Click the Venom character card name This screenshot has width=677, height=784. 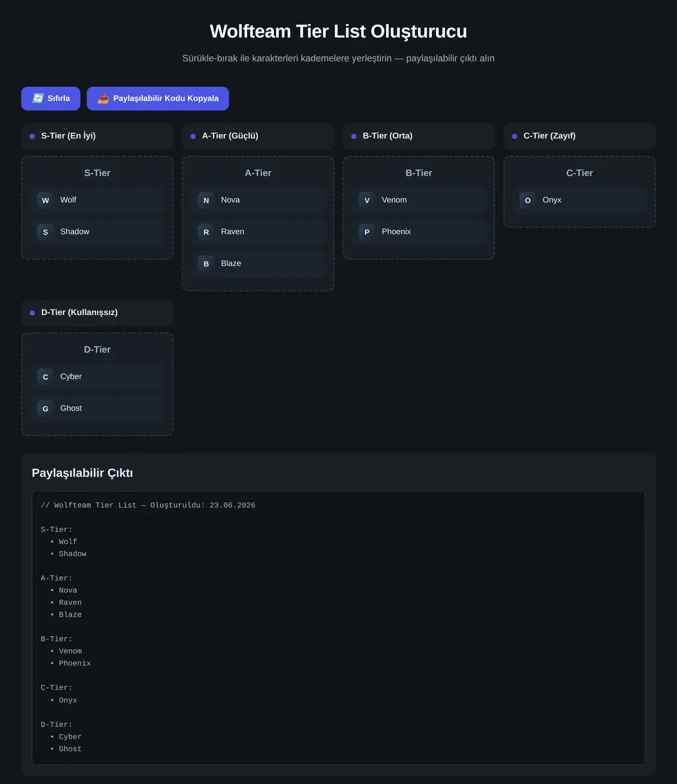pos(394,200)
